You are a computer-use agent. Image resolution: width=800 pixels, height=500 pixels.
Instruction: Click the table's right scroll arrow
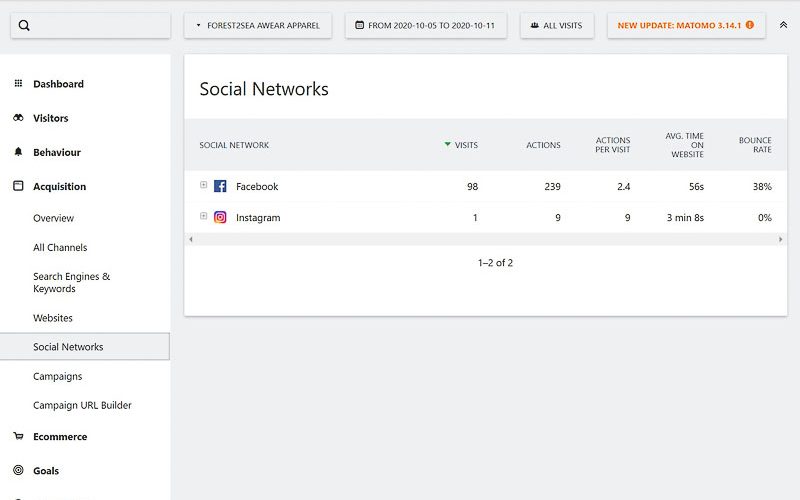(x=781, y=240)
